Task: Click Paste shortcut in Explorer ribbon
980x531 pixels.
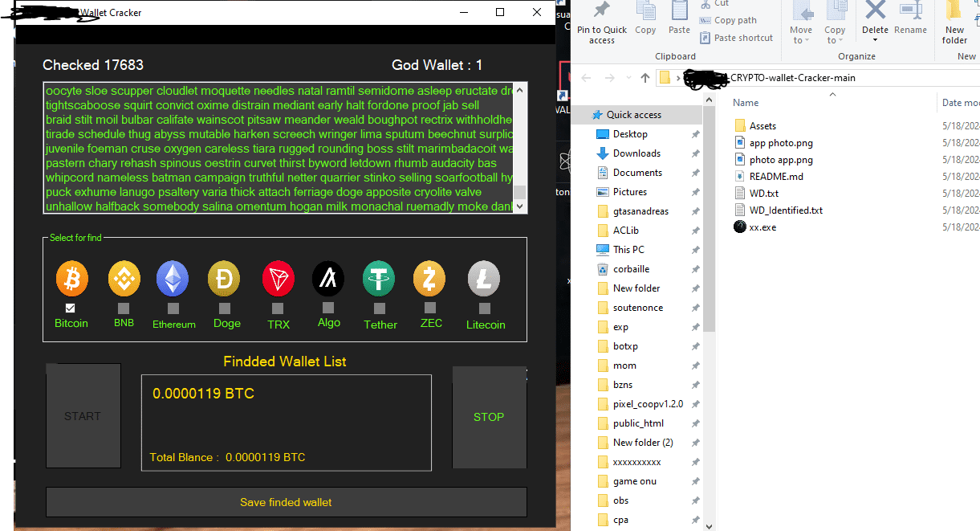Action: click(736, 38)
